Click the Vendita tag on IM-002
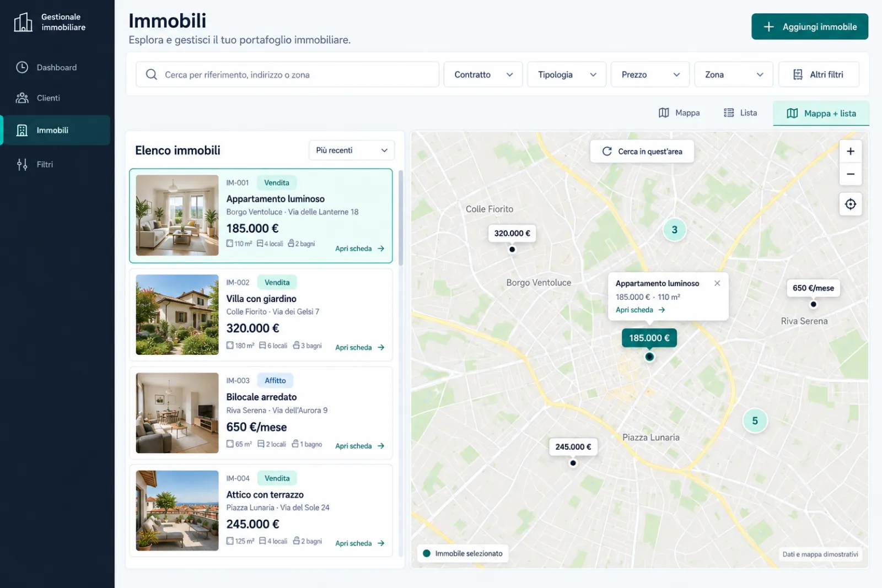 (x=277, y=282)
